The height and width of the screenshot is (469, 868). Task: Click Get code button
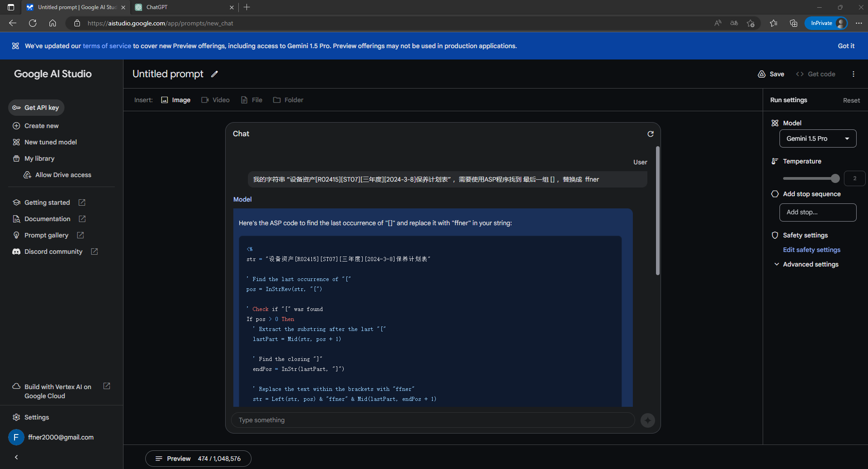(x=816, y=74)
